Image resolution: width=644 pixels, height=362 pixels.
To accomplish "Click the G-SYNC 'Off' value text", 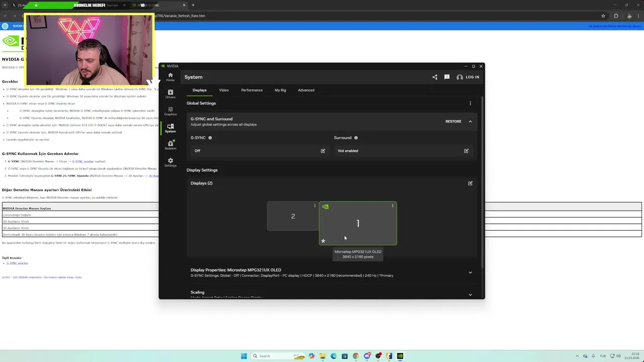I will [x=197, y=151].
